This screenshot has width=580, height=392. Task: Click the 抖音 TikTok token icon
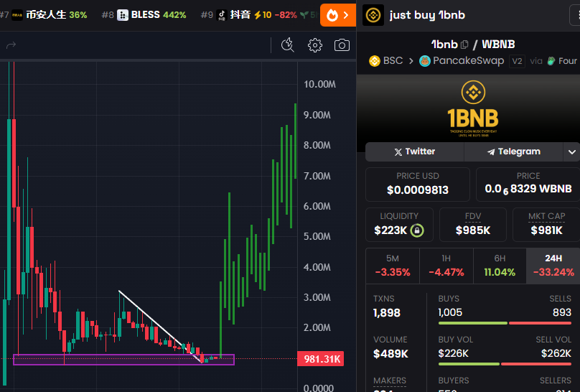pos(222,15)
